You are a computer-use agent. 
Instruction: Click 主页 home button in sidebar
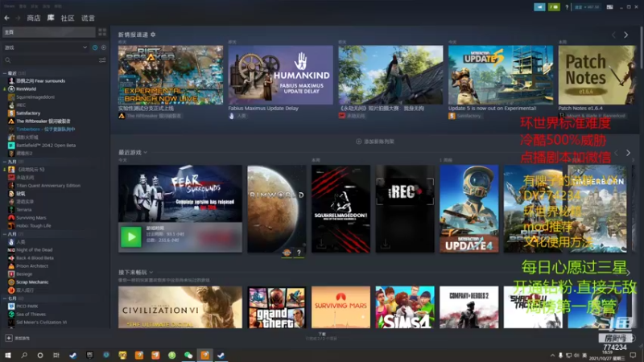pos(49,32)
